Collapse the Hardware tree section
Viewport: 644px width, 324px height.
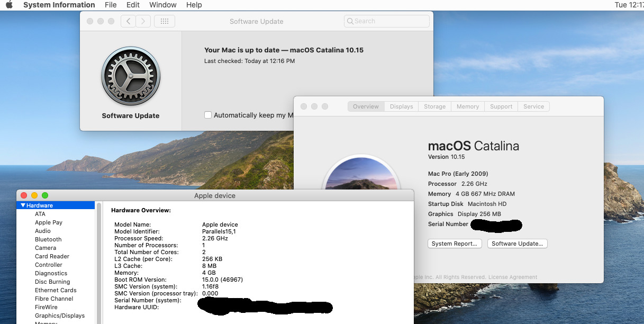[x=23, y=205]
